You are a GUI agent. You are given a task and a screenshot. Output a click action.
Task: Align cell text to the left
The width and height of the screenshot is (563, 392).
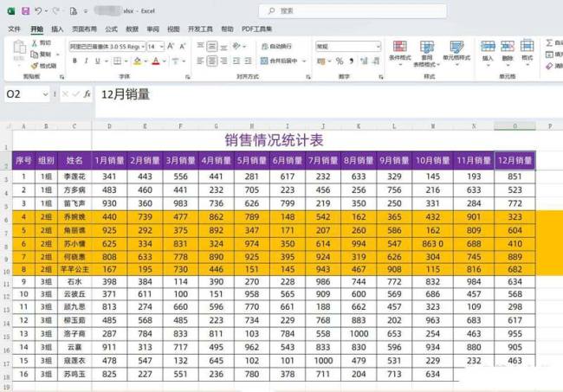[x=200, y=61]
